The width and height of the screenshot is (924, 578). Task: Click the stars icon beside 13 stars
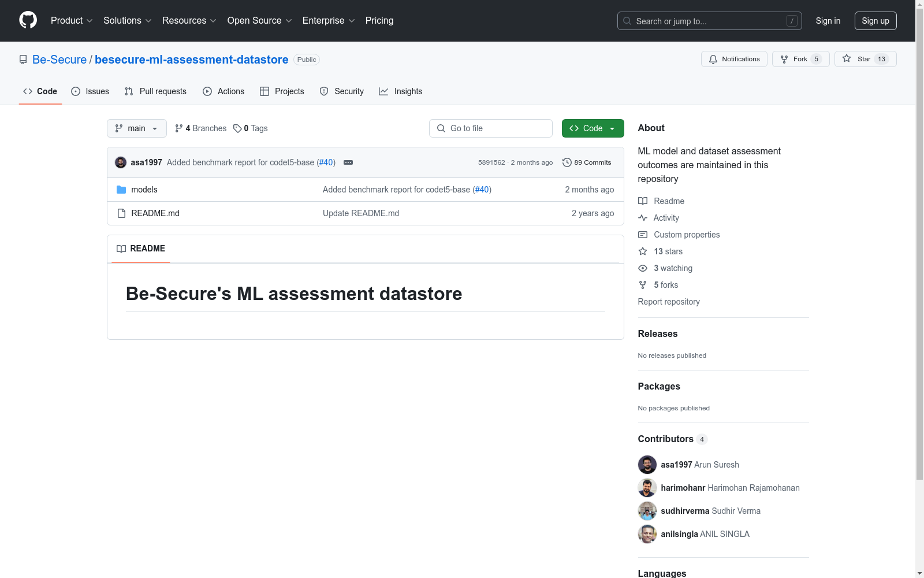click(643, 251)
